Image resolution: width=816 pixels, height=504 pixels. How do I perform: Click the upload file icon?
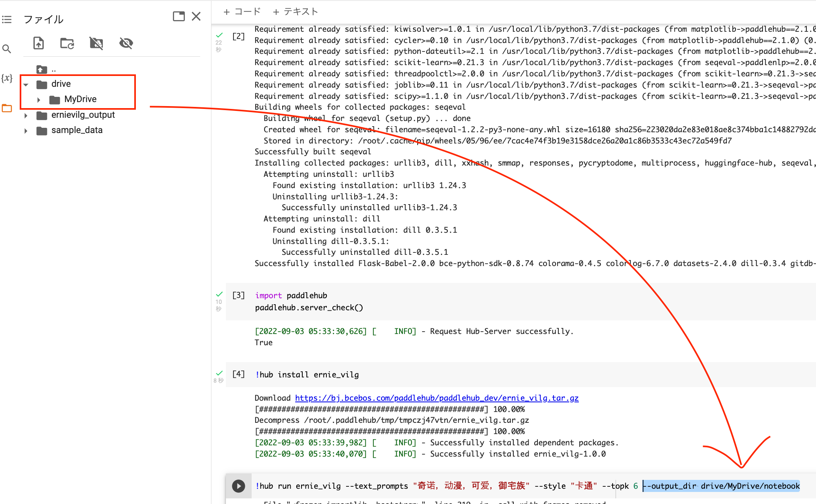[x=39, y=43]
